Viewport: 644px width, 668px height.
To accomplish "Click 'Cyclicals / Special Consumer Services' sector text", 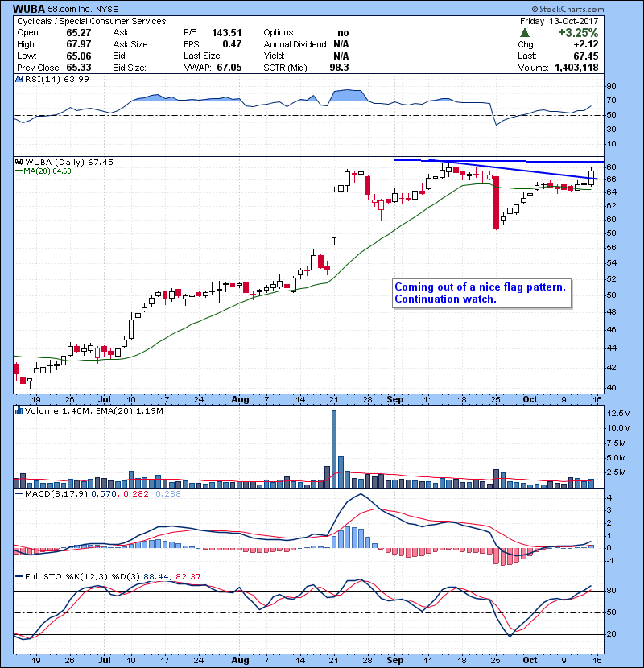I will click(92, 21).
